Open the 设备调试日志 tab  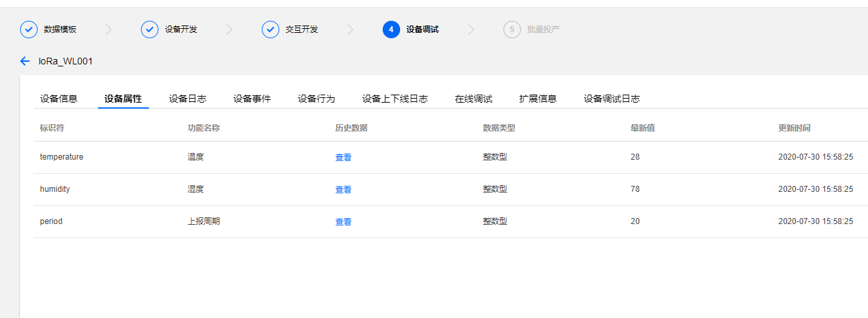point(612,99)
